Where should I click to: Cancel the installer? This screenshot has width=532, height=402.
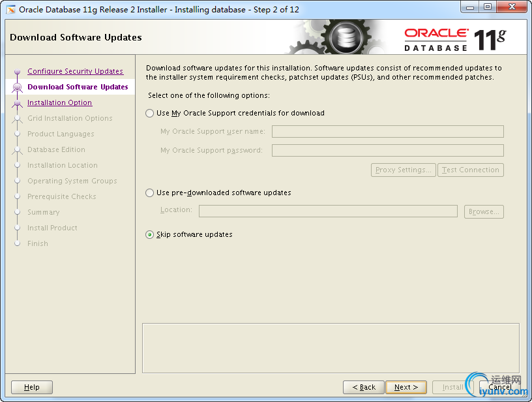[x=500, y=387]
